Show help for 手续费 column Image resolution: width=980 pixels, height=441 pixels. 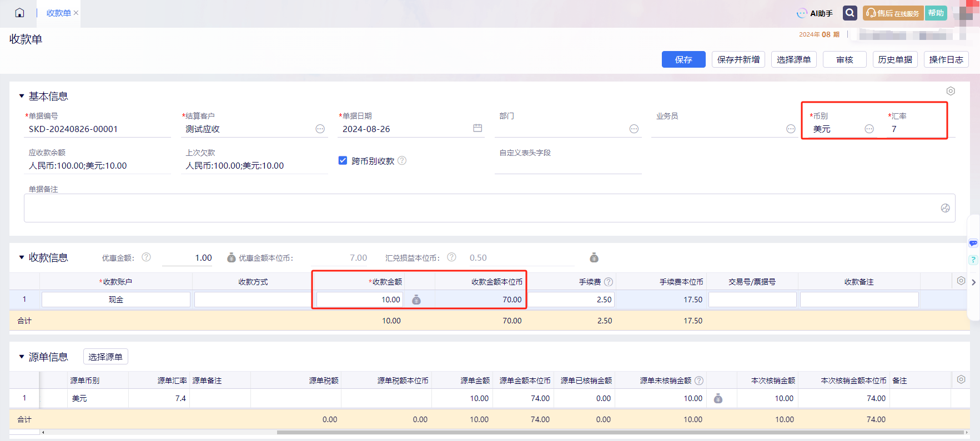(609, 282)
